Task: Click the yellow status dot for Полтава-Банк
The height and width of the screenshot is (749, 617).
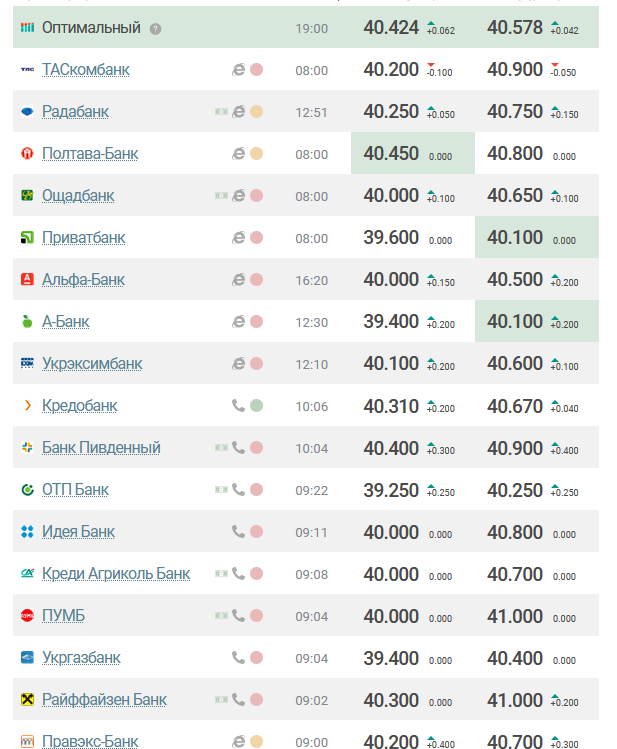Action: tap(257, 154)
